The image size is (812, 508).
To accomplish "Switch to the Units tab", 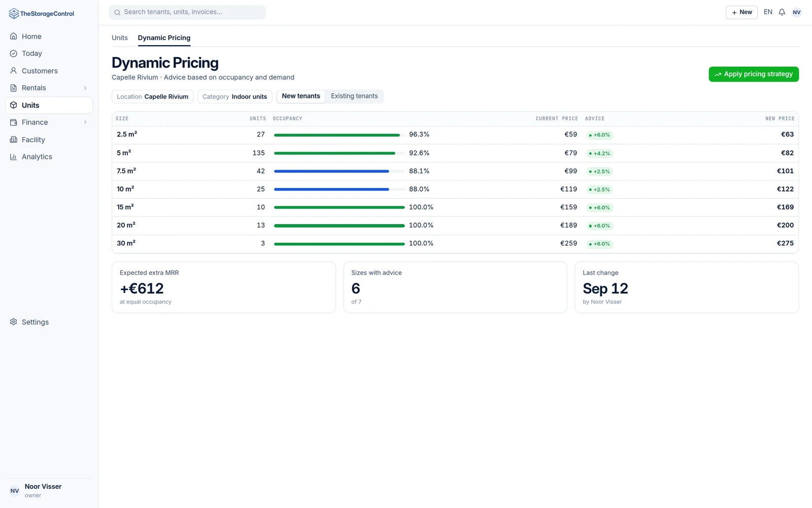I will pyautogui.click(x=120, y=38).
